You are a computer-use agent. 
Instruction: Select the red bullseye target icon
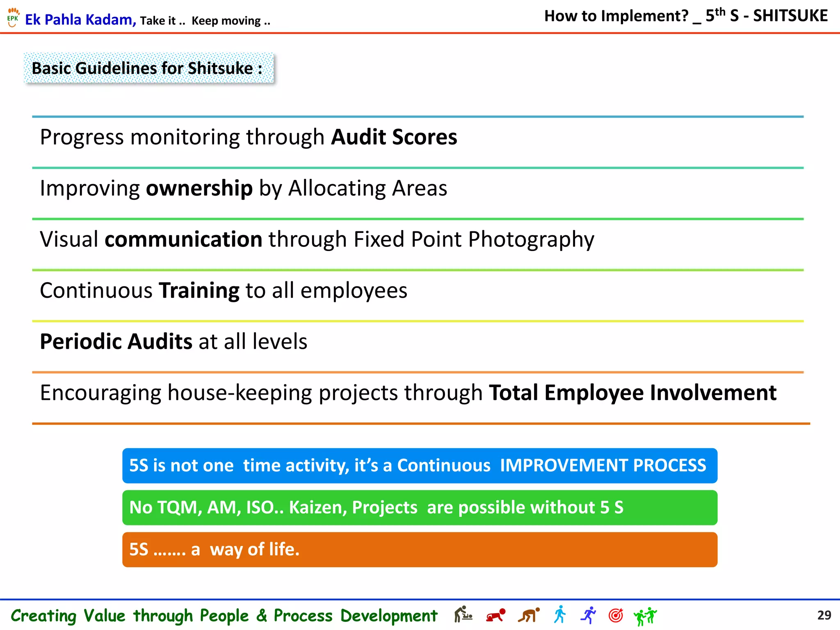(x=616, y=615)
